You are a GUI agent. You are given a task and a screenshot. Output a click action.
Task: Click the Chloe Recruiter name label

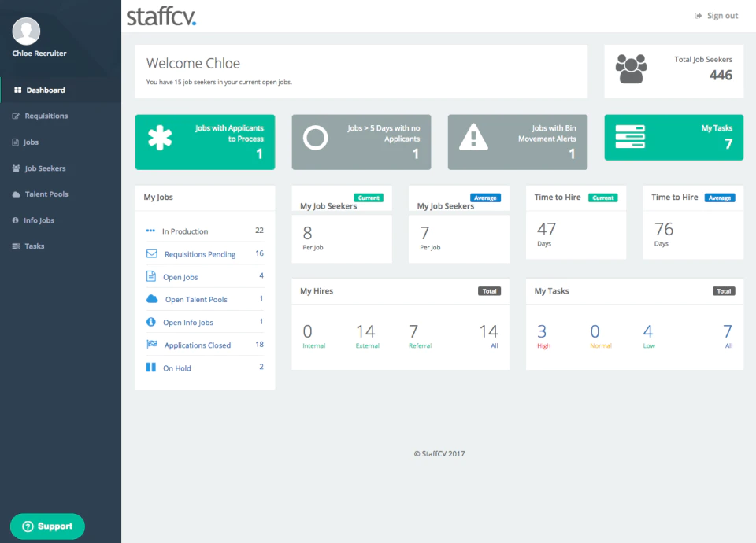tap(39, 54)
